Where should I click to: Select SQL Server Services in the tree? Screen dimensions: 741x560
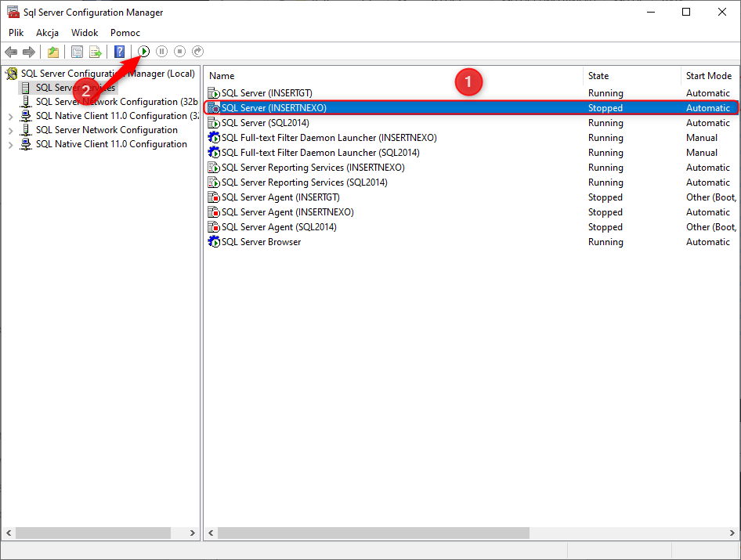click(x=76, y=88)
